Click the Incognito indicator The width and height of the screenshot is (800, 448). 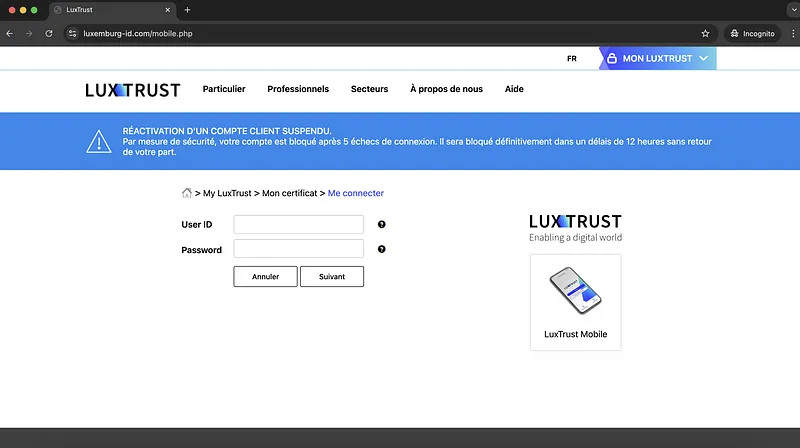(753, 34)
